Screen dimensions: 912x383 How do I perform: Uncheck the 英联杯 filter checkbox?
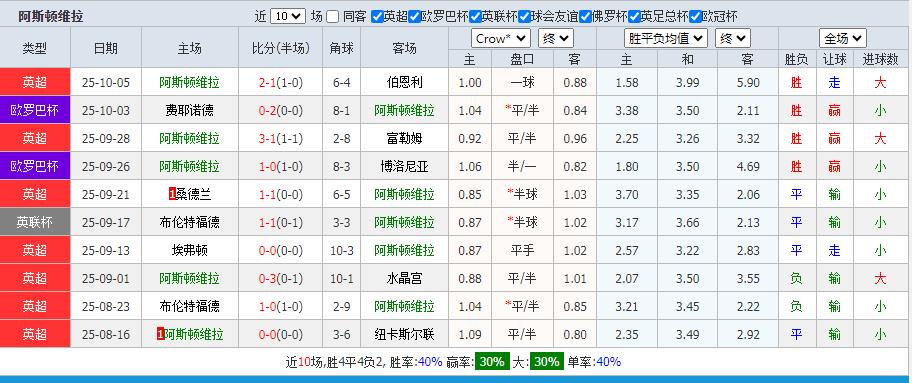point(476,16)
